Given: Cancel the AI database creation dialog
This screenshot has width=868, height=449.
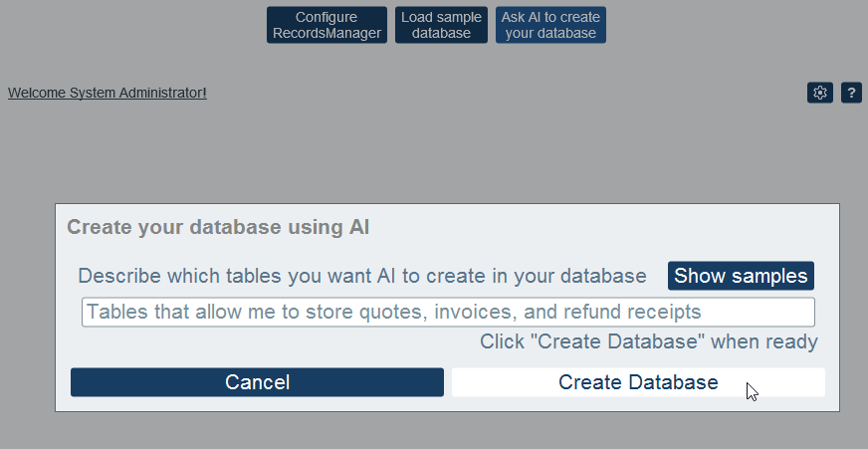Looking at the screenshot, I should (257, 382).
